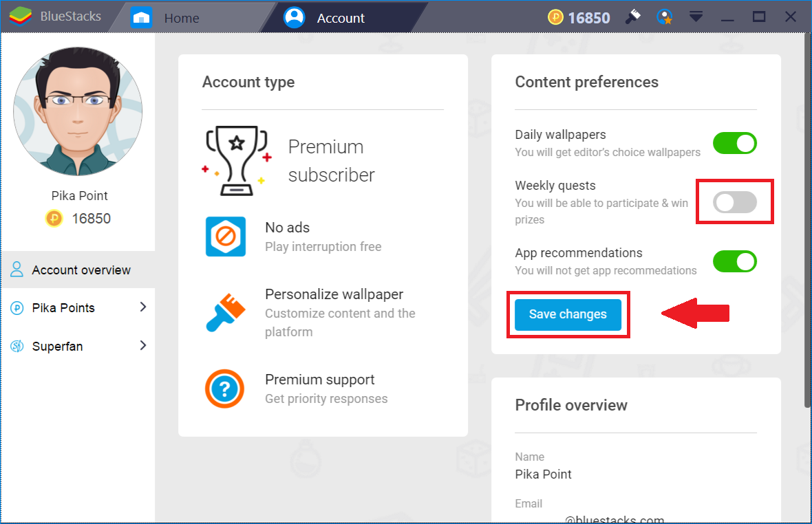Screen dimensions: 812x524
Task: Click 'Get priority responses' description
Action: click(x=326, y=399)
